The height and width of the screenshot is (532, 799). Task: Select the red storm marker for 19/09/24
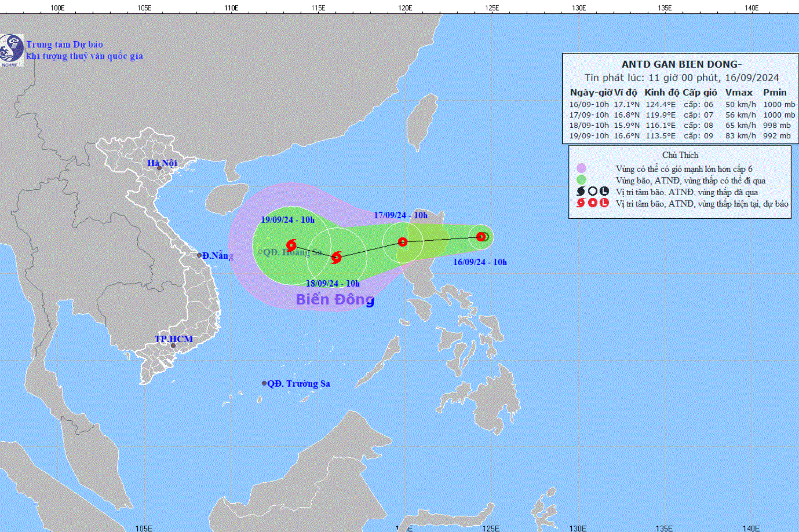291,245
